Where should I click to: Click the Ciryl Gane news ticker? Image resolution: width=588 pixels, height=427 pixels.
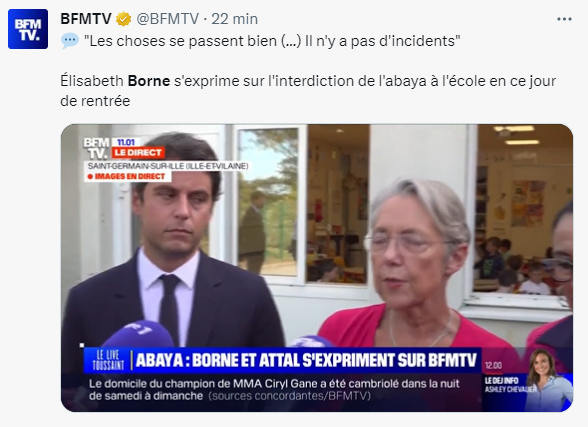[x=274, y=390]
